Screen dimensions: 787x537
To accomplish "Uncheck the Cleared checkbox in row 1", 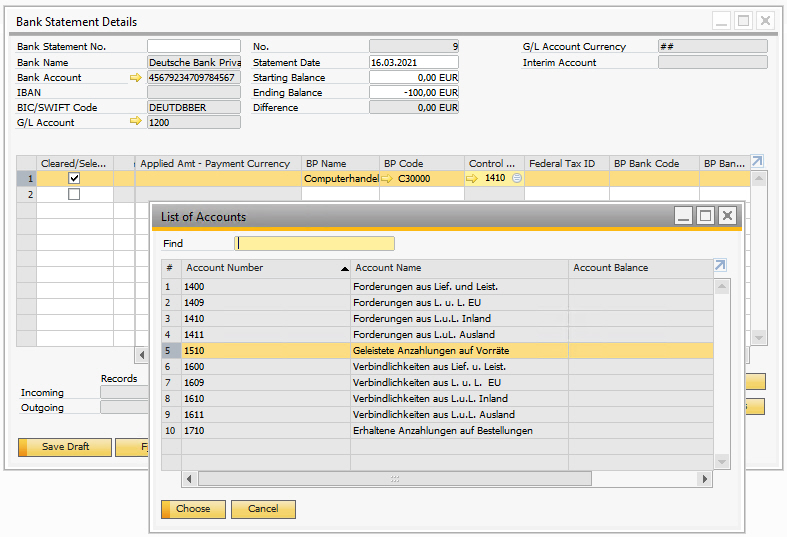I will (74, 178).
